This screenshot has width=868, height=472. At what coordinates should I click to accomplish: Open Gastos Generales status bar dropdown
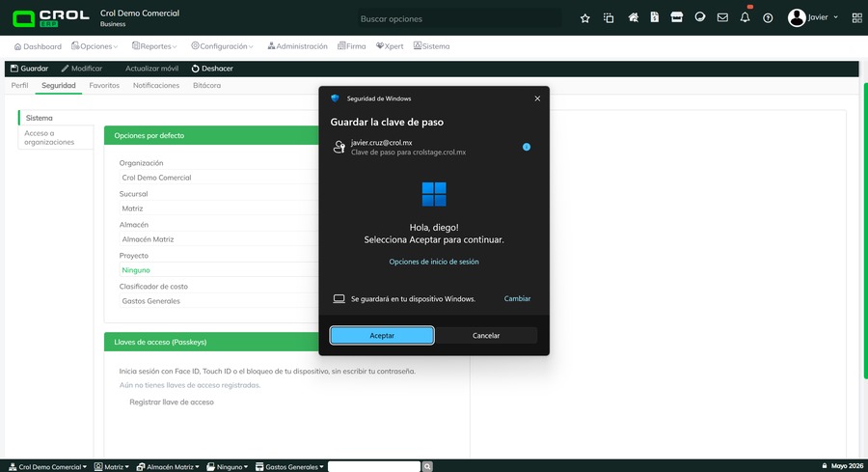(x=289, y=467)
